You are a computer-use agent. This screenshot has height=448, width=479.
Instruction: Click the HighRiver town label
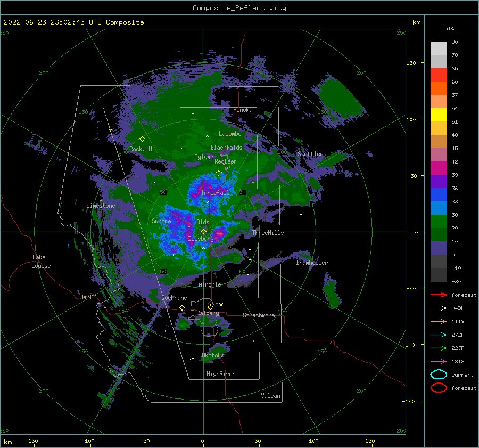pos(221,374)
